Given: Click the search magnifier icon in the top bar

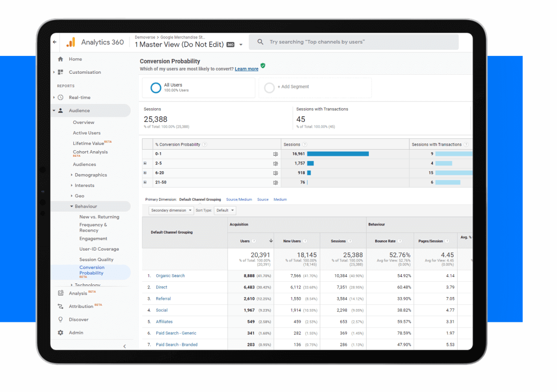Looking at the screenshot, I should pos(260,42).
